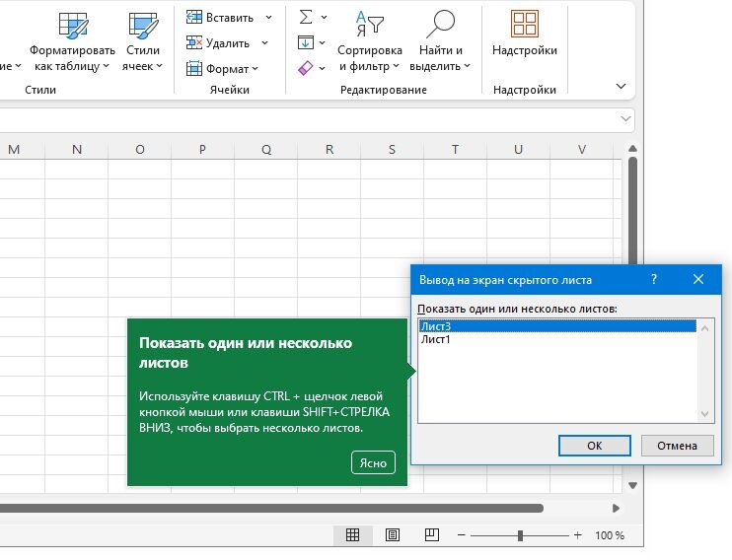Switch to Page Layout view
The width and height of the screenshot is (732, 560).
click(x=393, y=534)
